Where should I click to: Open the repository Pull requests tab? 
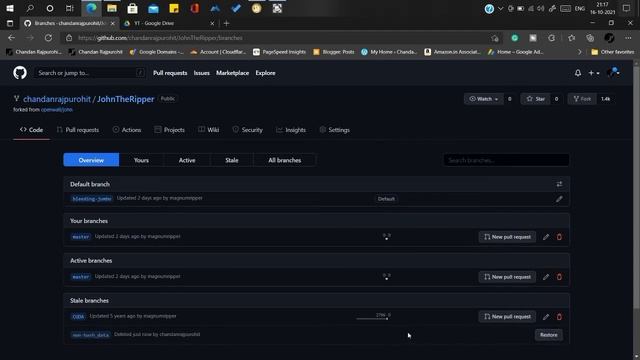coord(78,130)
